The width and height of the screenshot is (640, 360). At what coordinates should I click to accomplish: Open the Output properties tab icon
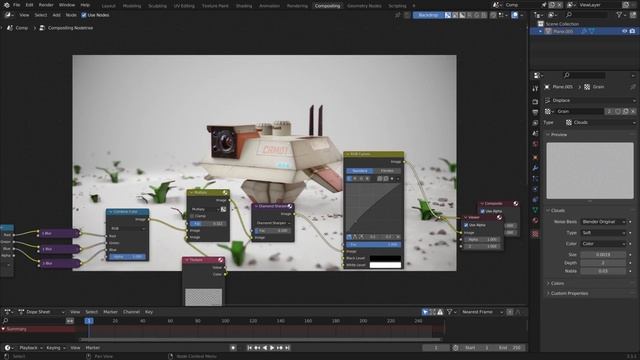[x=535, y=112]
